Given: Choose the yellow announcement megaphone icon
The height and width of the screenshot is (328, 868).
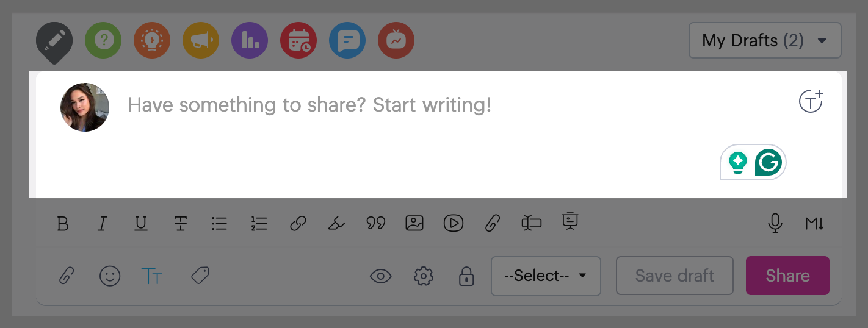Looking at the screenshot, I should coord(201,41).
